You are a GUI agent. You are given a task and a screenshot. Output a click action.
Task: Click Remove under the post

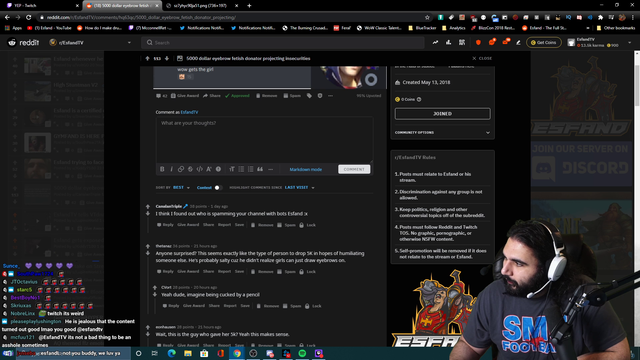[267, 96]
